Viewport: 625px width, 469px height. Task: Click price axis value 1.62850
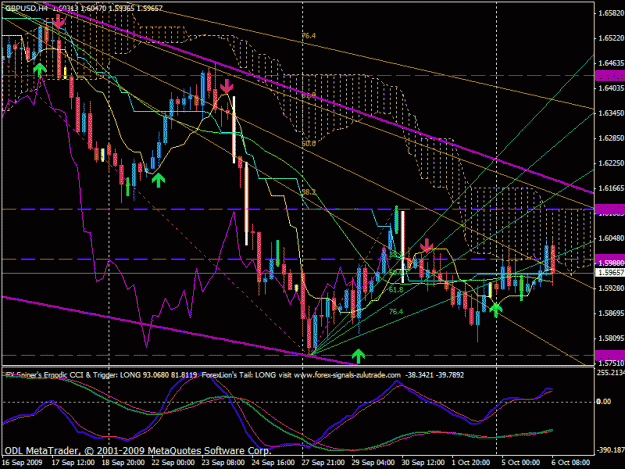(x=611, y=138)
